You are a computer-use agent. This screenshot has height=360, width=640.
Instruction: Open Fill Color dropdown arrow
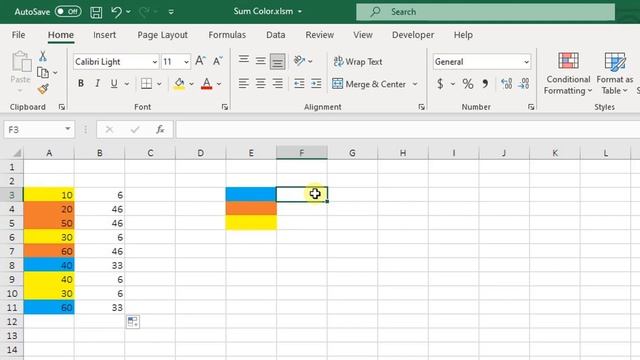pos(191,84)
